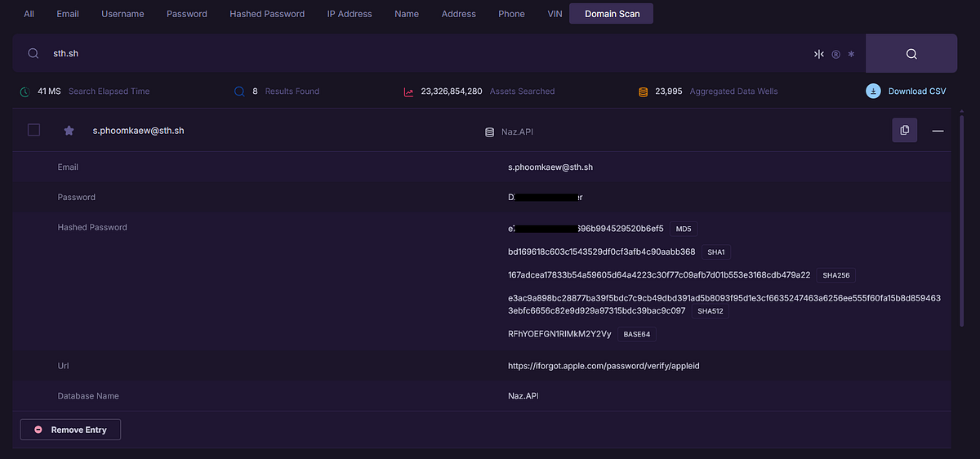
Task: Star the s.phoomkaew@sth.sh entry
Action: pyautogui.click(x=69, y=130)
